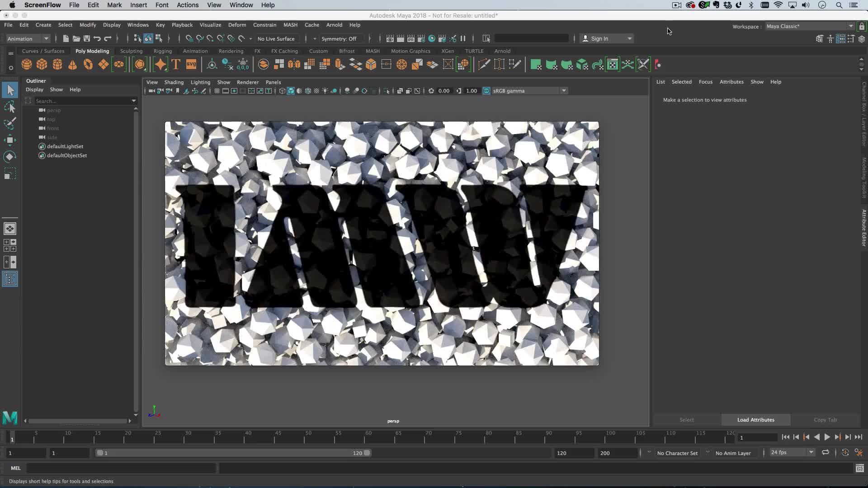Screen dimensions: 868x488
Task: Create a polygon sphere from shelf
Action: (27, 65)
